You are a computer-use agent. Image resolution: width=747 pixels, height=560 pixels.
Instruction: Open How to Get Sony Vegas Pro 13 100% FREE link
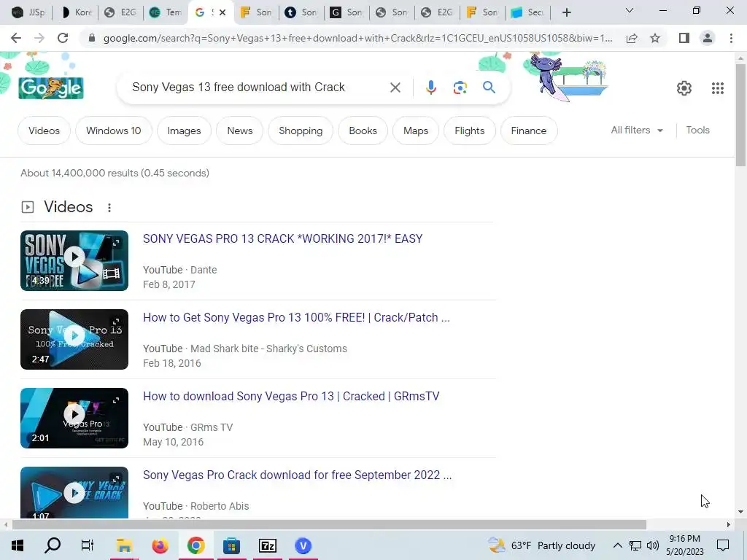tap(296, 318)
